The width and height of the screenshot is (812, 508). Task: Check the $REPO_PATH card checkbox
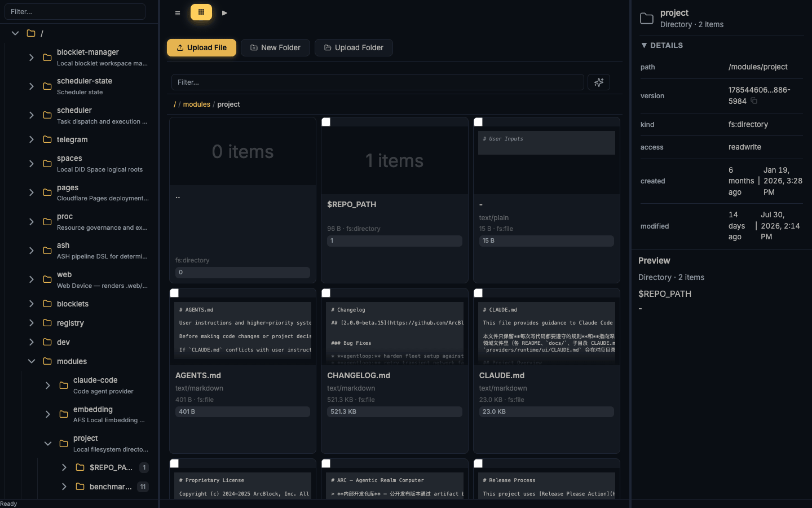(x=326, y=122)
